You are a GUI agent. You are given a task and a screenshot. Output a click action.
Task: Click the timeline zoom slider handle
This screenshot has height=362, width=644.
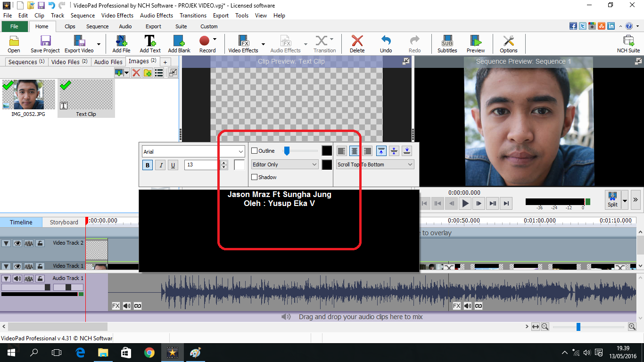tap(578, 327)
